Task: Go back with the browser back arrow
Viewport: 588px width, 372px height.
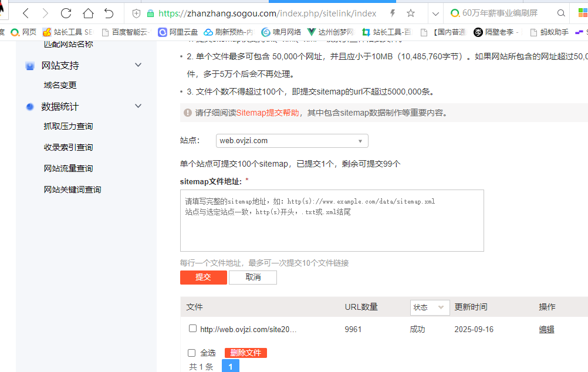Action: pos(25,13)
